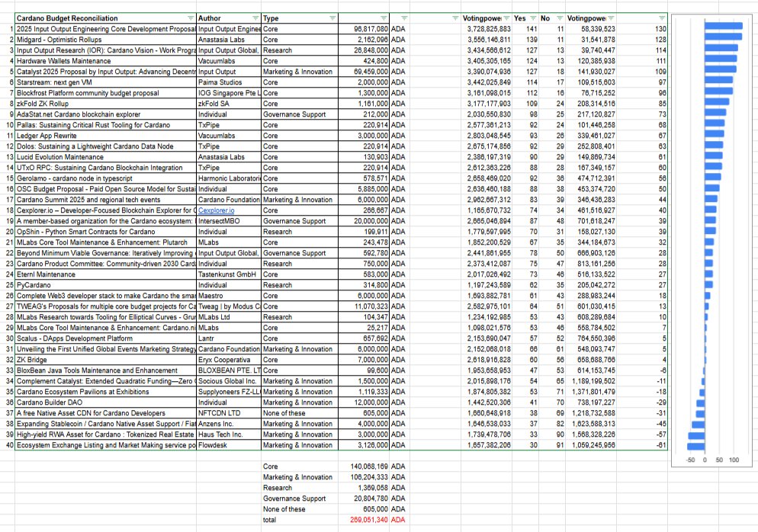Select amount cell '11,070,323'
The height and width of the screenshot is (532, 758).
[x=364, y=306]
